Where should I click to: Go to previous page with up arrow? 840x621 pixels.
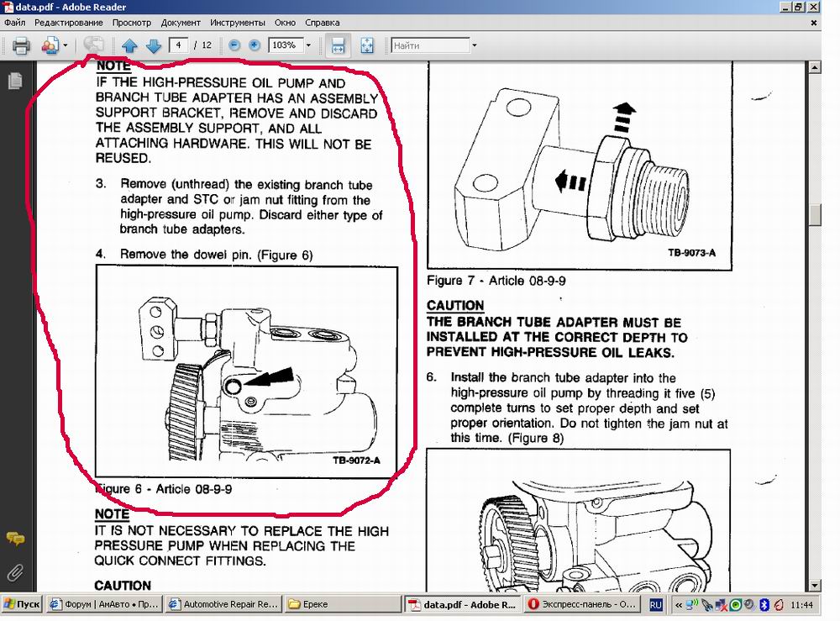[129, 45]
